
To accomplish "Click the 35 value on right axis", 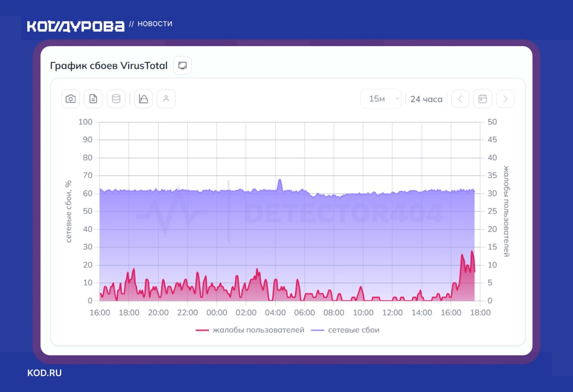I will point(492,176).
